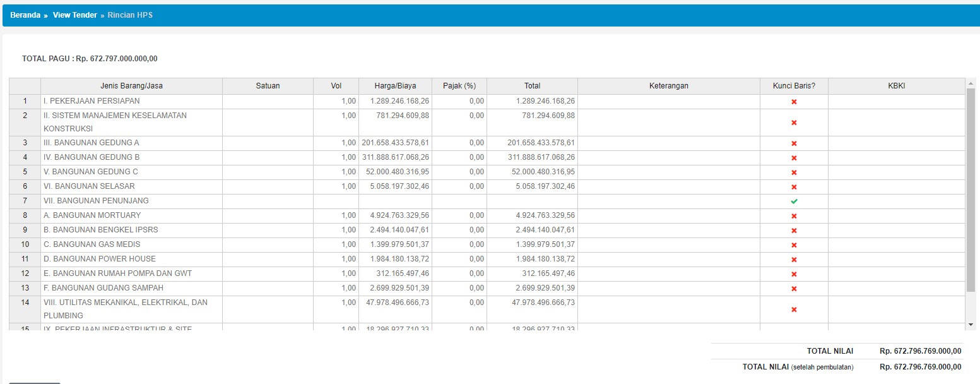Click red X icon for Bangunan Mortuary

[794, 216]
